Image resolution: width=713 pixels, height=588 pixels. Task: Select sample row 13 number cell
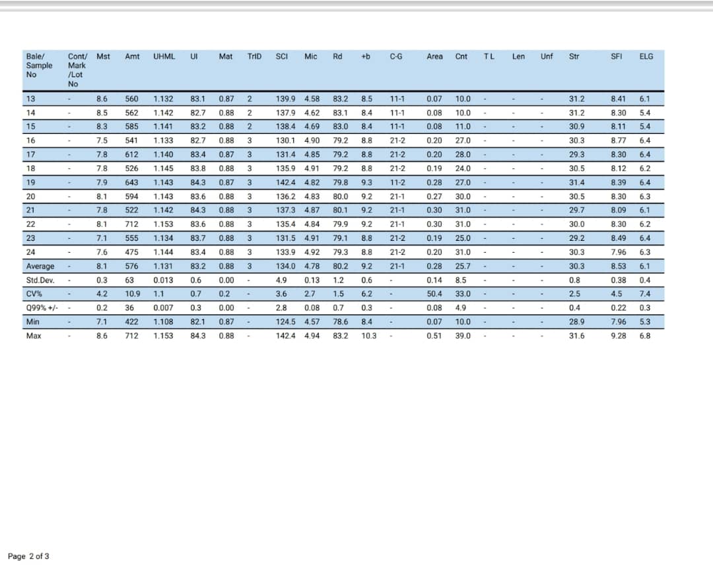tap(30, 98)
